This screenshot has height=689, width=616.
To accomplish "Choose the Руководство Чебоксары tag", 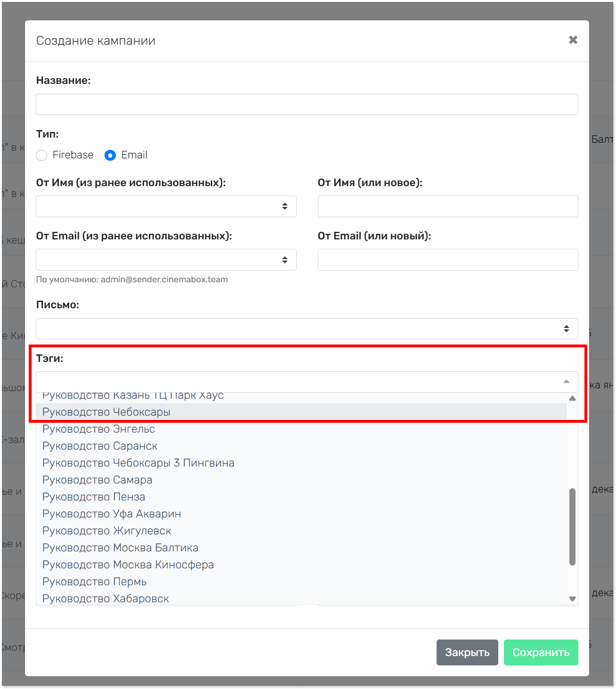I will [x=106, y=412].
